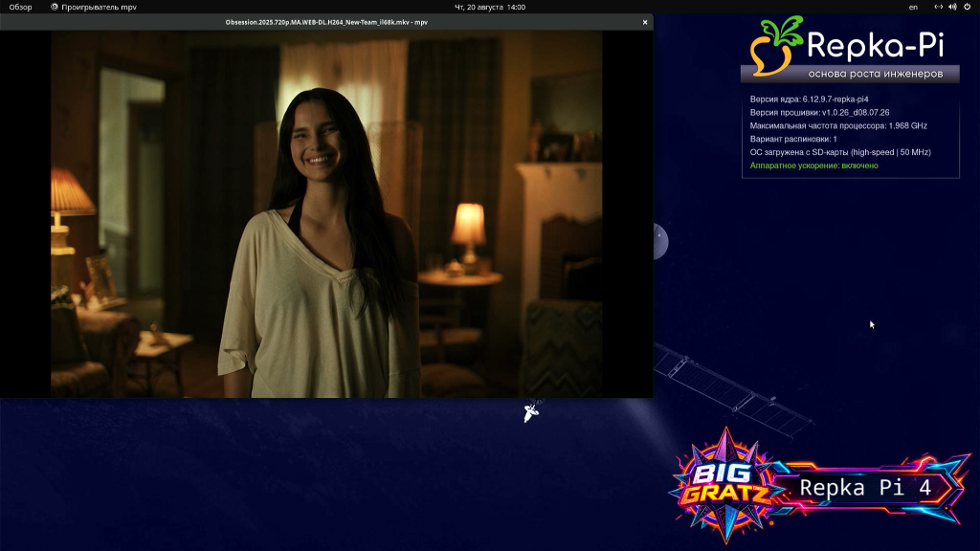Screen dimensions: 980x551
Task: Click the mpv window title with the Obsession file name
Action: click(x=326, y=22)
